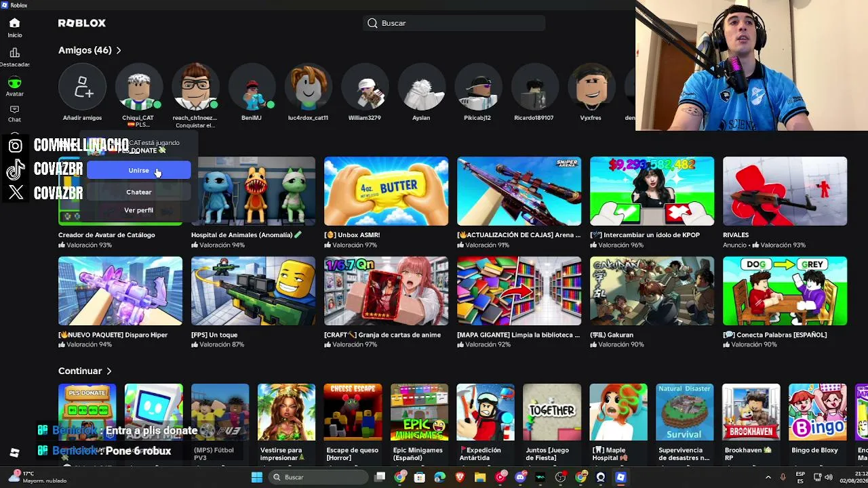868x488 pixels.
Task: Select Chatear in the friend popup
Action: pyautogui.click(x=138, y=192)
